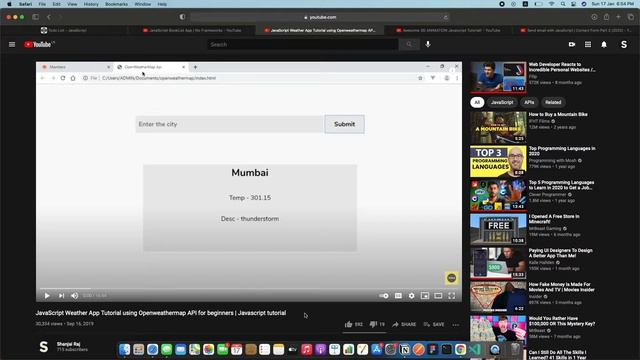This screenshot has width=640, height=360.
Task: Open a new Safari tab plus
Action: point(618,17)
